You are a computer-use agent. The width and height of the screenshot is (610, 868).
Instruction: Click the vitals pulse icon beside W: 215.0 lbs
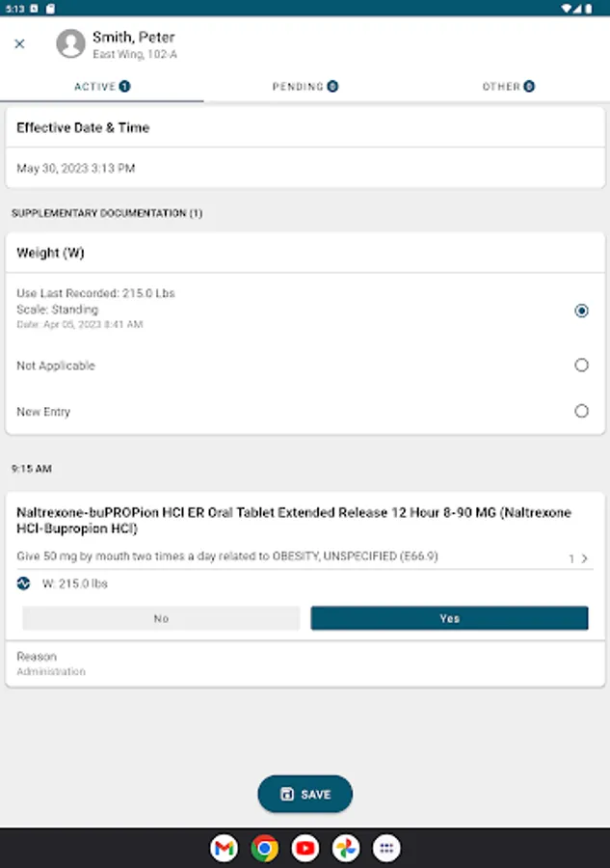pos(24,583)
